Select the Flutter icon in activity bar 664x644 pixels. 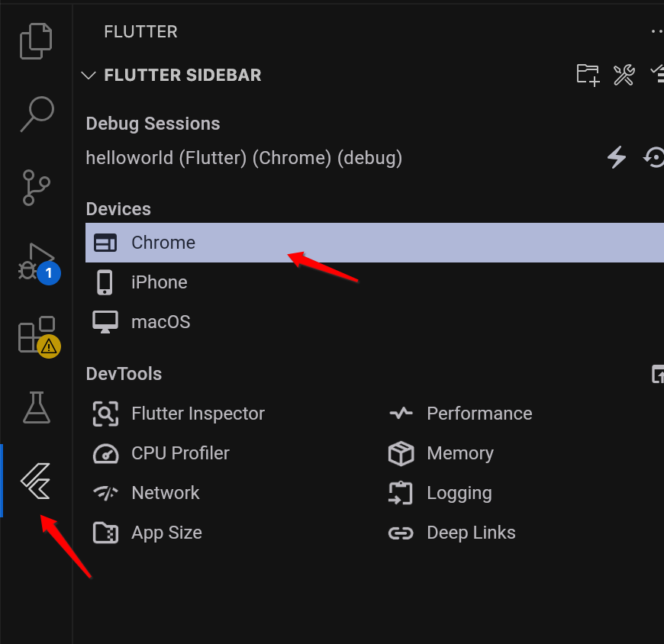click(36, 481)
